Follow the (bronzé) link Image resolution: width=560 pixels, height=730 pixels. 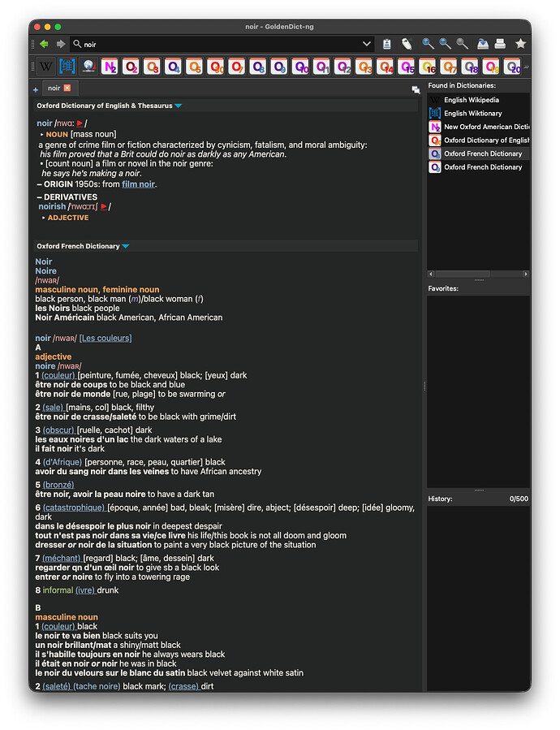(x=58, y=485)
